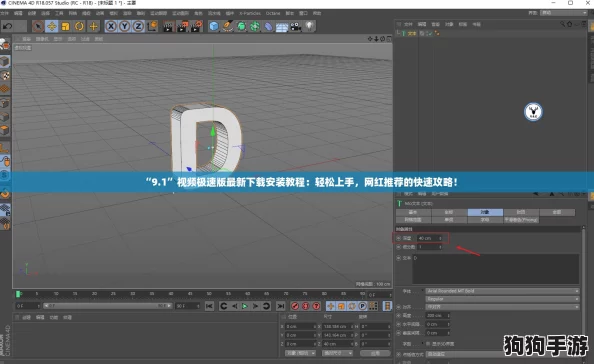Select the text object in object manager
The width and height of the screenshot is (594, 364).
pos(411,33)
